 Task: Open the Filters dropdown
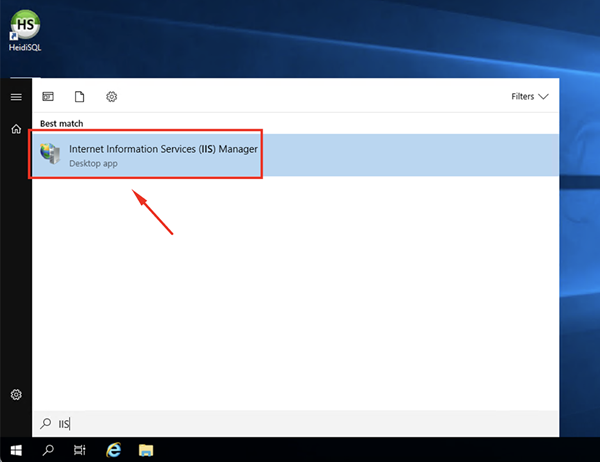click(x=530, y=96)
